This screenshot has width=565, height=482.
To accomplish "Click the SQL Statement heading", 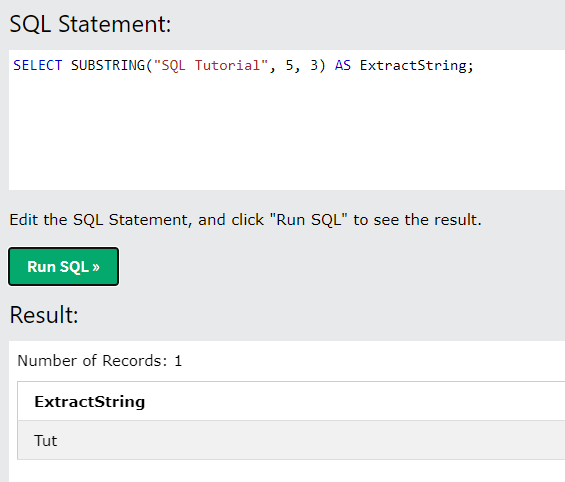I will click(90, 24).
